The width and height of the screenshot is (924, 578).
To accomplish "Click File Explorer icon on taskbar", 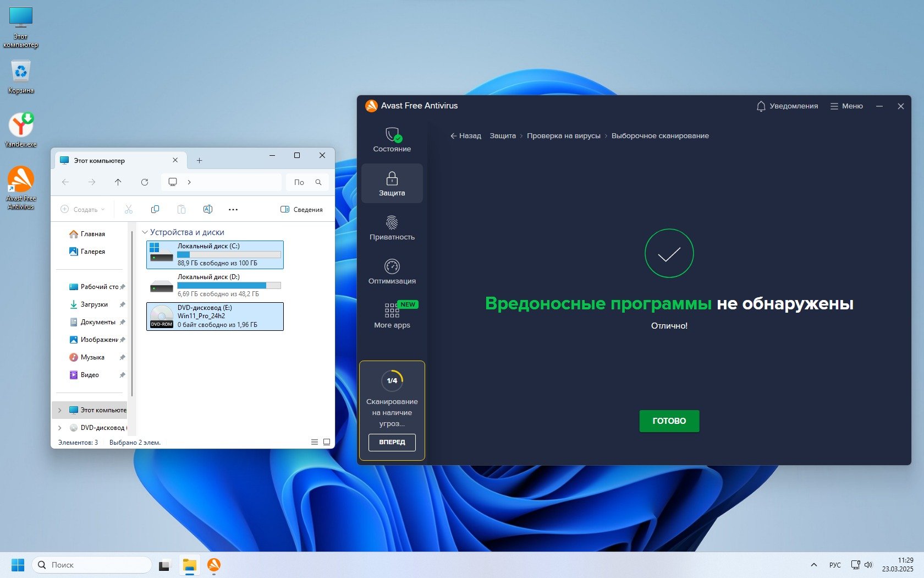I will (x=189, y=565).
